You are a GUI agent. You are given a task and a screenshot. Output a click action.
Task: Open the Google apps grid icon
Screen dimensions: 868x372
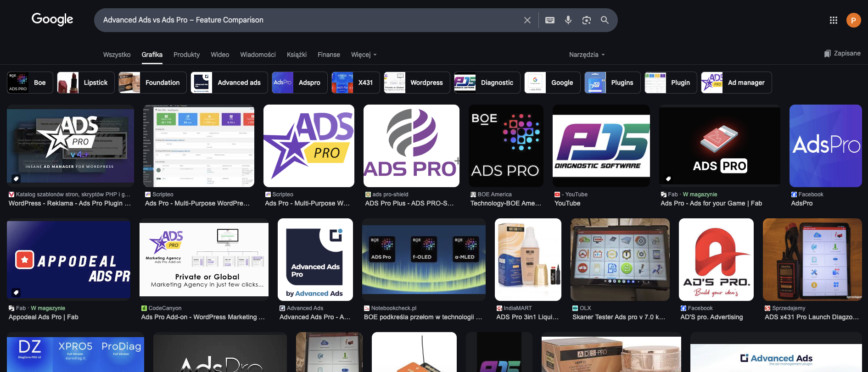coord(834,20)
